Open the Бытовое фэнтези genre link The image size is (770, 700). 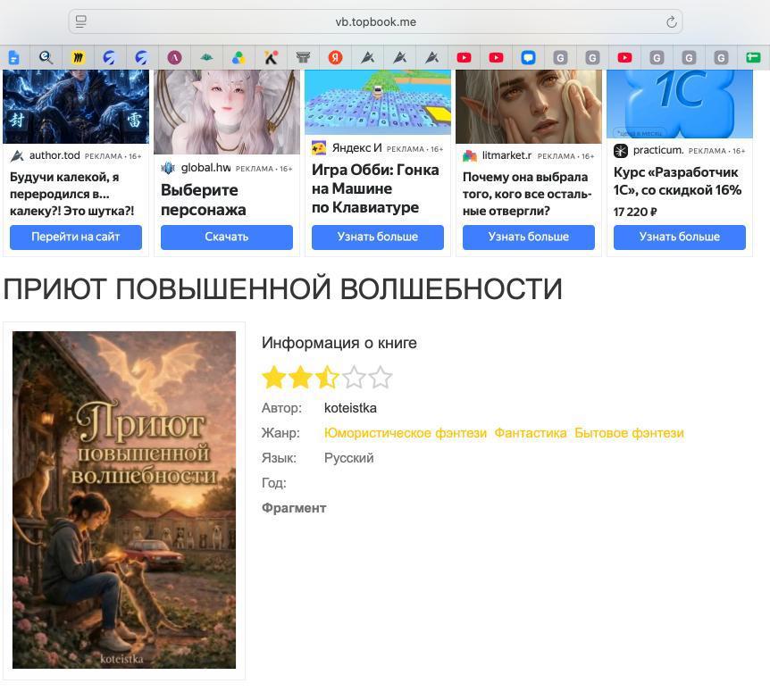click(629, 433)
